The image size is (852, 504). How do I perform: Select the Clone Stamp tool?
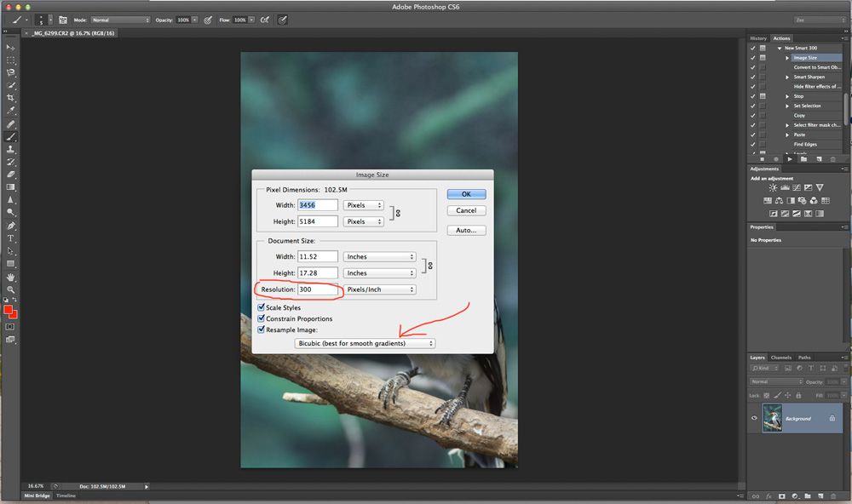pyautogui.click(x=11, y=149)
